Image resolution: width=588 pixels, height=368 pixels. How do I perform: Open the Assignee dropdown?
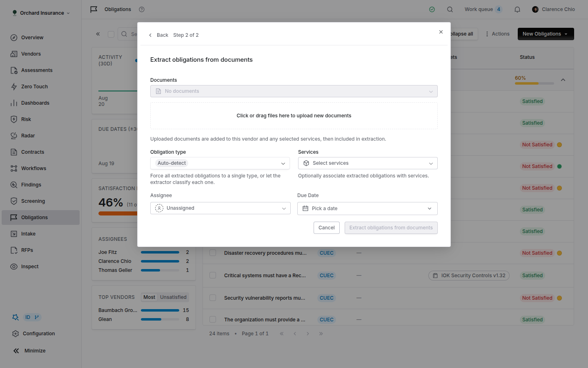220,208
